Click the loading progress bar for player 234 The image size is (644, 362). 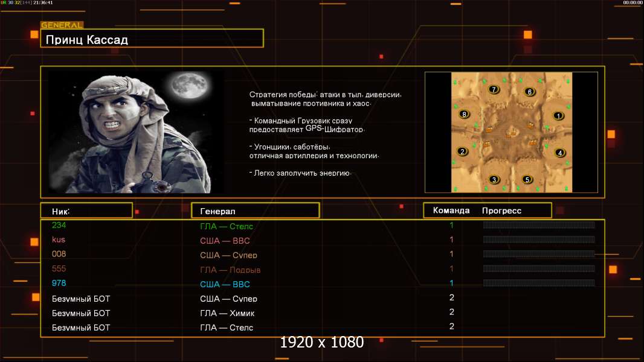(539, 224)
